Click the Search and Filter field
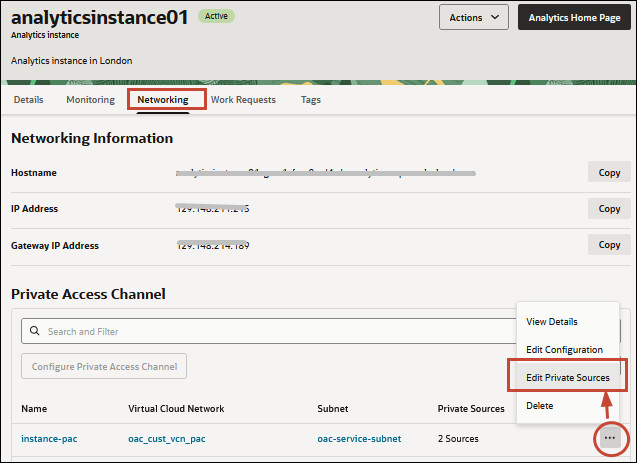Image resolution: width=637 pixels, height=463 pixels. pos(270,331)
